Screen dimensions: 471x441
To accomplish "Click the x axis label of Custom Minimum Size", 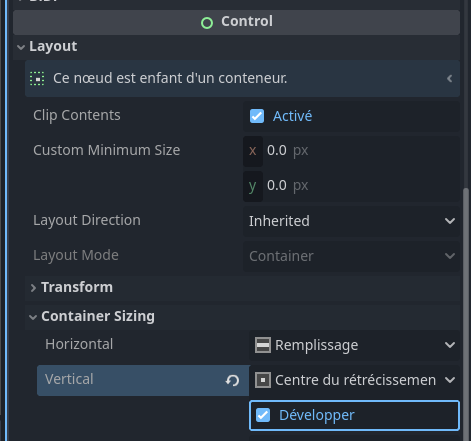I will coord(253,151).
